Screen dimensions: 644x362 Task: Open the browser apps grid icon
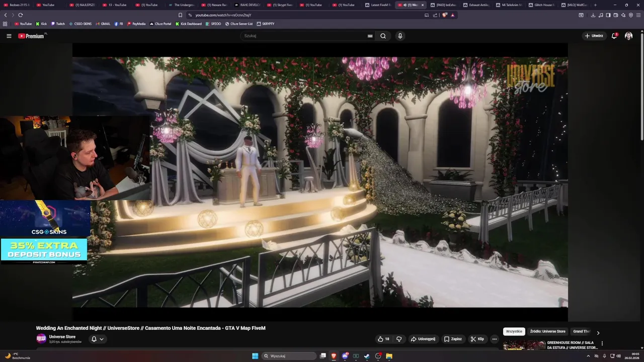(x=5, y=24)
